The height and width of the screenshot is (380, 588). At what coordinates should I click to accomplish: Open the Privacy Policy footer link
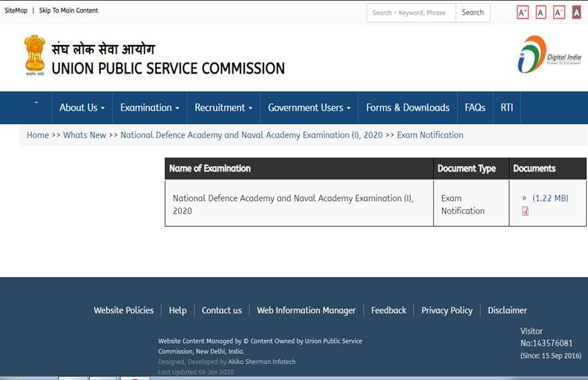[447, 310]
